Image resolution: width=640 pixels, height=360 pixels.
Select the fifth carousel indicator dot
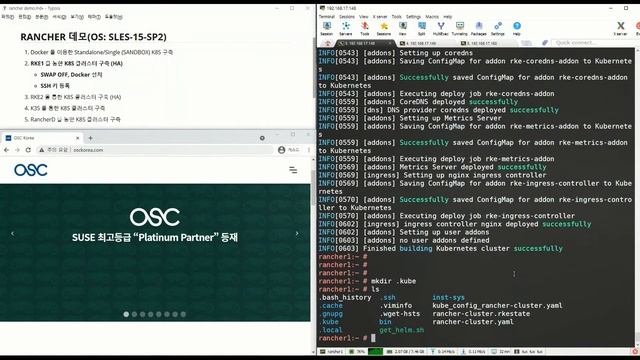coord(159,314)
